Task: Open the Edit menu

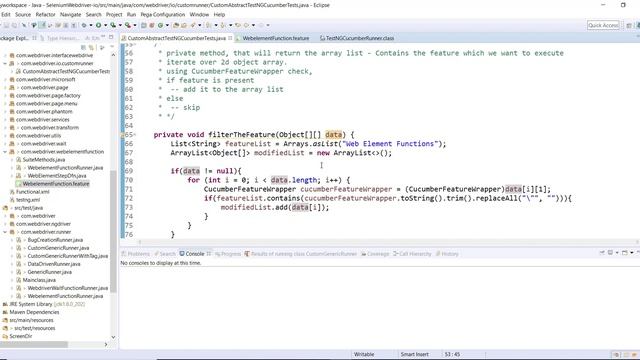Action: pos(6,14)
